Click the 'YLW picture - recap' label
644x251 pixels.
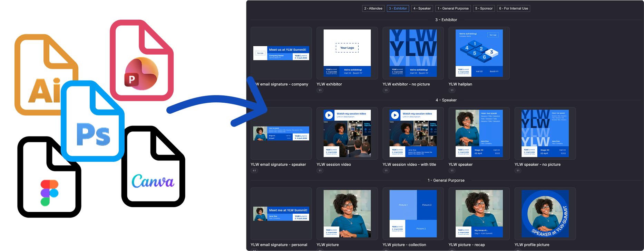[467, 245]
